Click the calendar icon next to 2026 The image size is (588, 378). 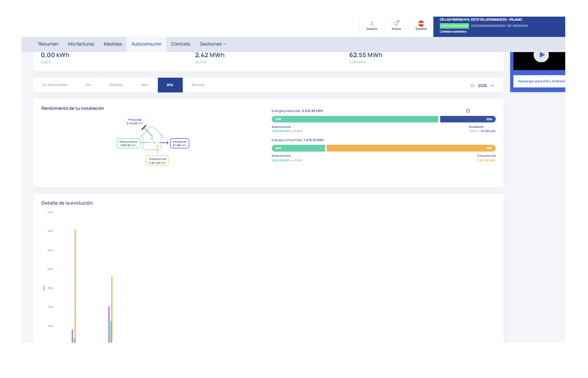tap(472, 86)
